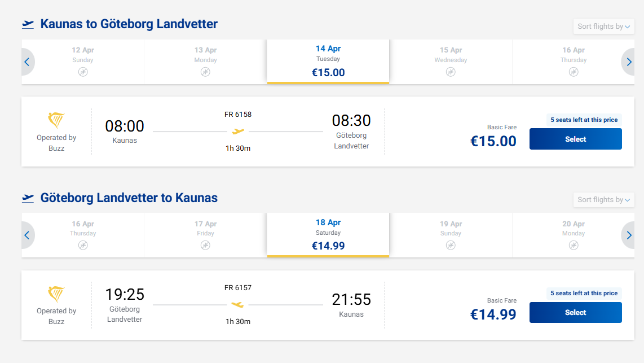Viewport: 644px width, 363px height.
Task: Click the no-flight icon under 15 Apr Wednesday
Action: [x=451, y=72]
